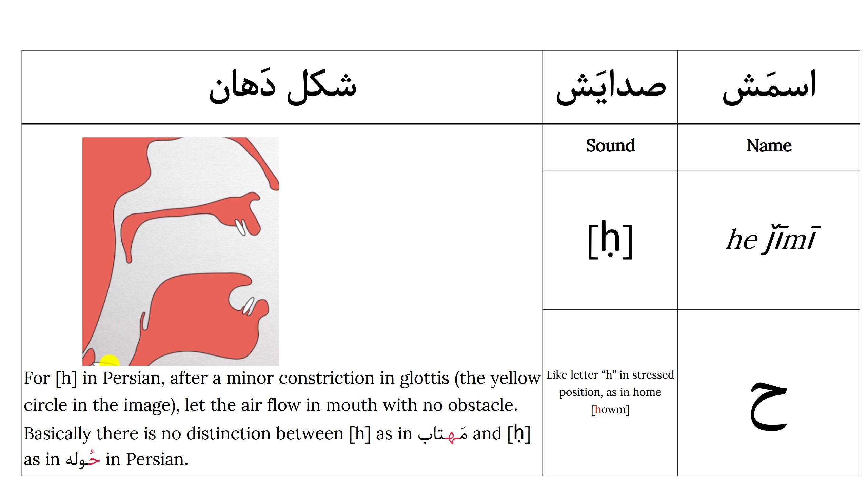Click the large [ḥ] phonetic symbol cell
868x488 pixels.
(x=610, y=240)
